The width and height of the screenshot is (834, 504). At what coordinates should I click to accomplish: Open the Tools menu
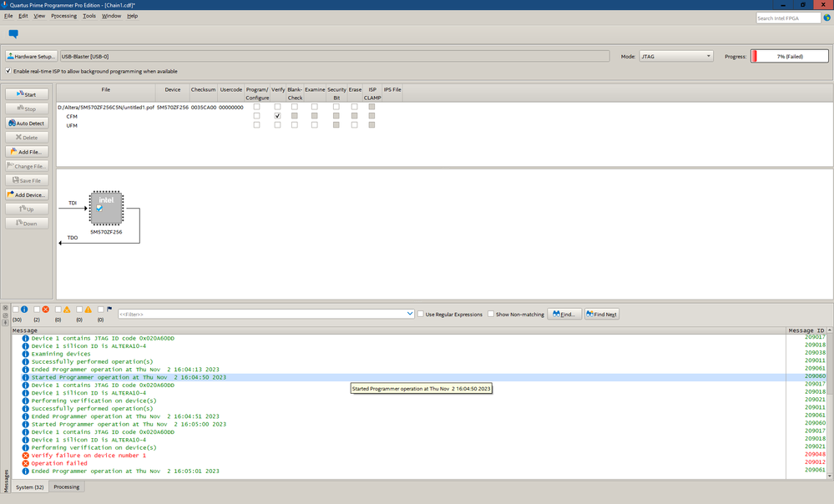[x=89, y=16]
